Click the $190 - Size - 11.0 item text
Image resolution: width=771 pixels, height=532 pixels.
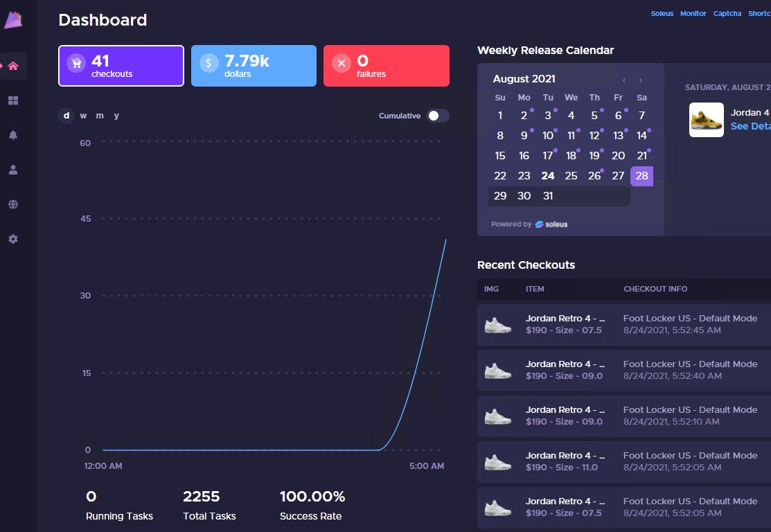pos(562,467)
